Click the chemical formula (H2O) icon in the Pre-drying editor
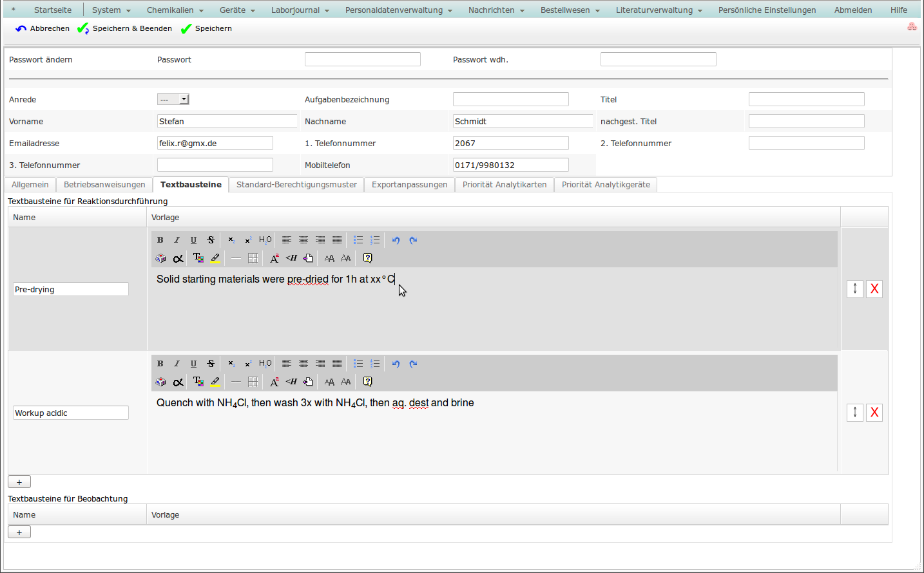Image resolution: width=924 pixels, height=573 pixels. (265, 240)
